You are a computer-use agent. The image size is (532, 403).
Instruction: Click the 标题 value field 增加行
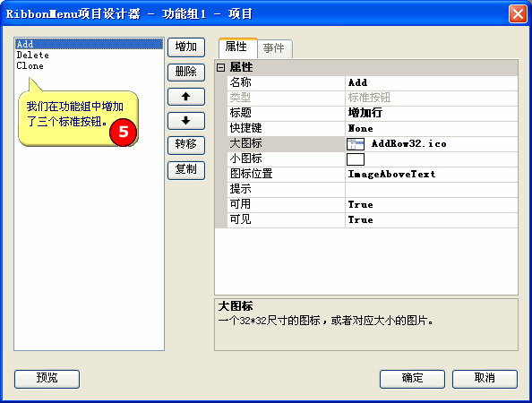[431, 113]
